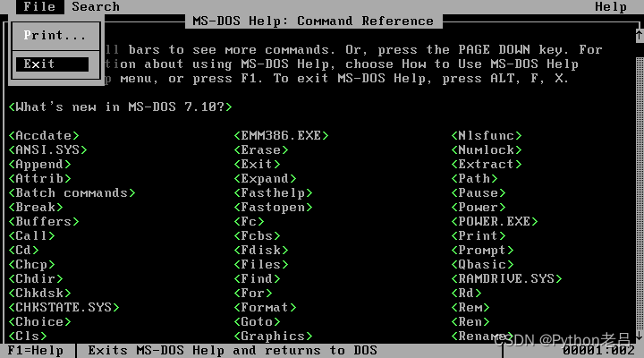Image resolution: width=644 pixels, height=358 pixels.
Task: Choose Print... from the File menu
Action: pyautogui.click(x=55, y=36)
